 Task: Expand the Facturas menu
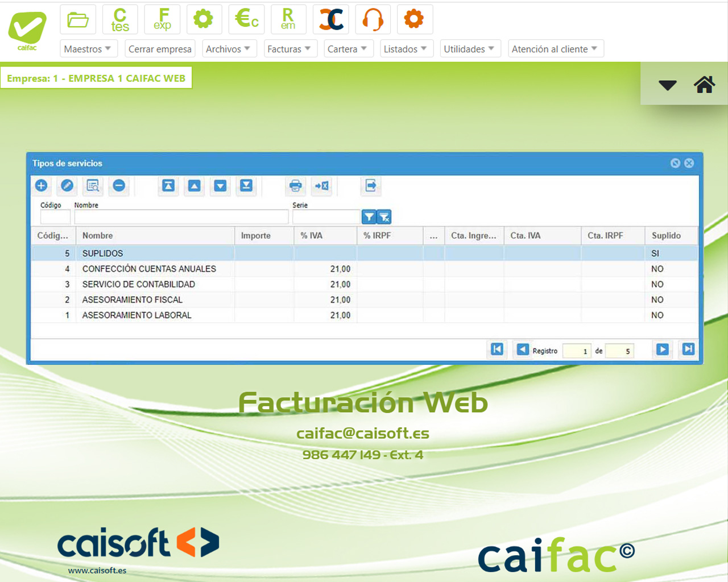click(289, 49)
